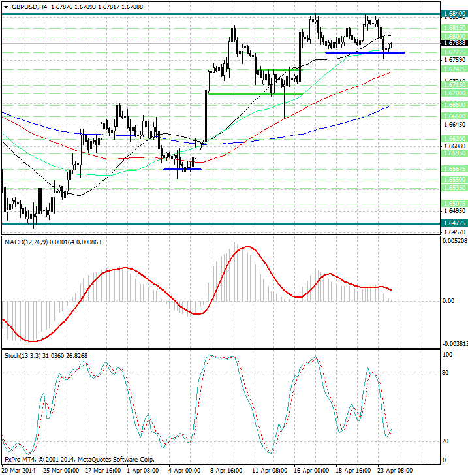Click the 1.66450 price axis value
This screenshot has height=476, width=468.
[x=454, y=125]
